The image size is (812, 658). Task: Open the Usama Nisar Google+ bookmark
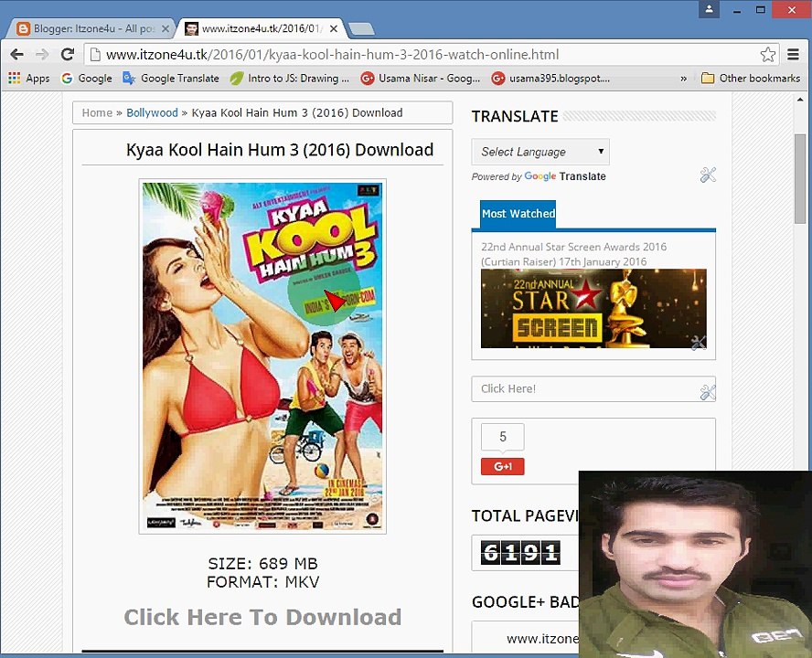(421, 79)
